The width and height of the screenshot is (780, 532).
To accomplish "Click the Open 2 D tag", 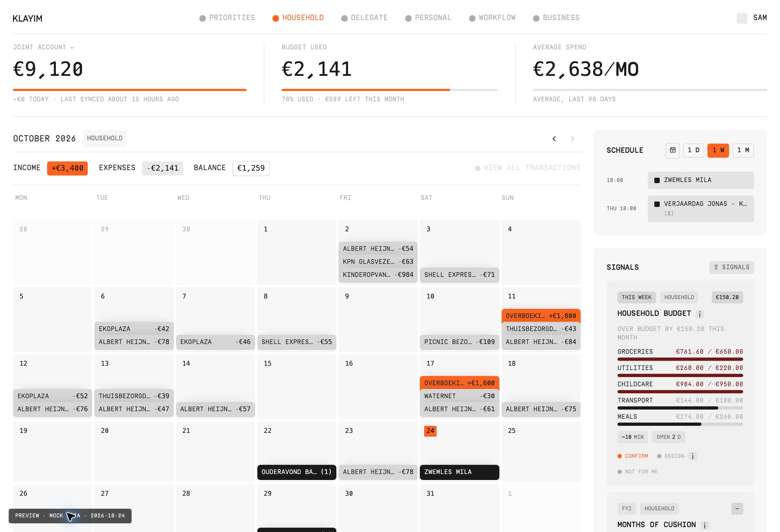I will coord(669,437).
